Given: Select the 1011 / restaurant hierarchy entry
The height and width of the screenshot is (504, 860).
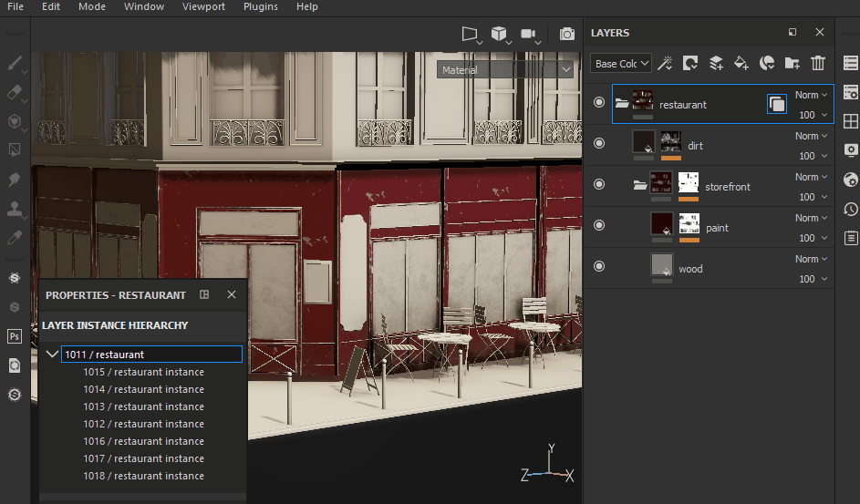Looking at the screenshot, I should point(151,354).
